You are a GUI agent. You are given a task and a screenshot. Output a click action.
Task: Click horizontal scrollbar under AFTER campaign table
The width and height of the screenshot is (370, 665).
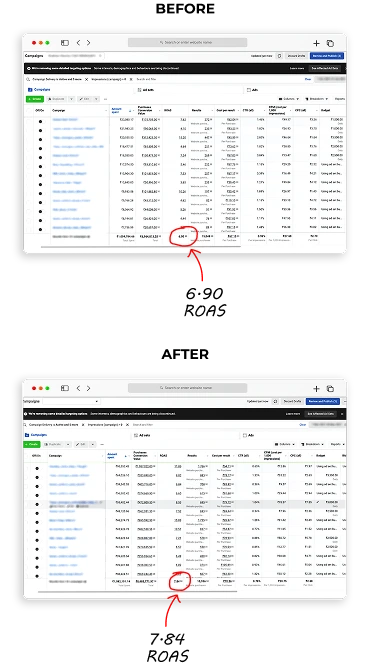pos(137,592)
